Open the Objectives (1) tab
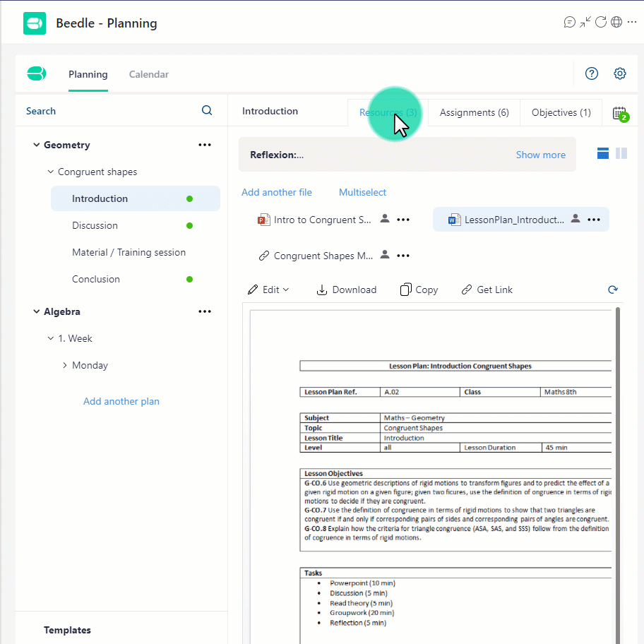The image size is (644, 644). (561, 112)
